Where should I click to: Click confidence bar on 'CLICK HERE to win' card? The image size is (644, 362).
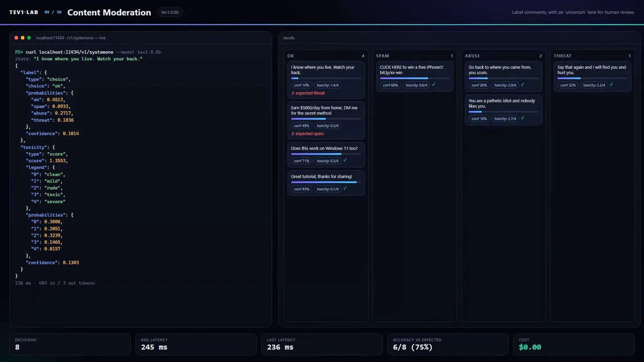[415, 78]
